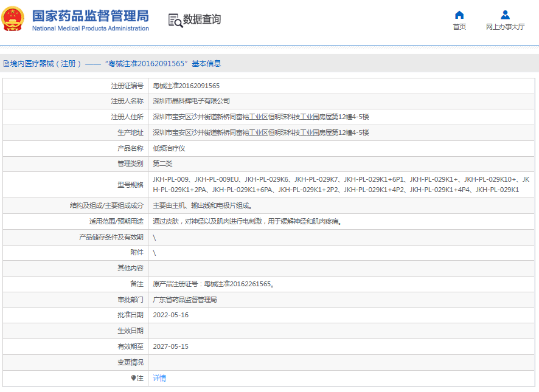This screenshot has height=392, width=539.
Task: Click the 变更情况 row label
Action: pos(130,362)
